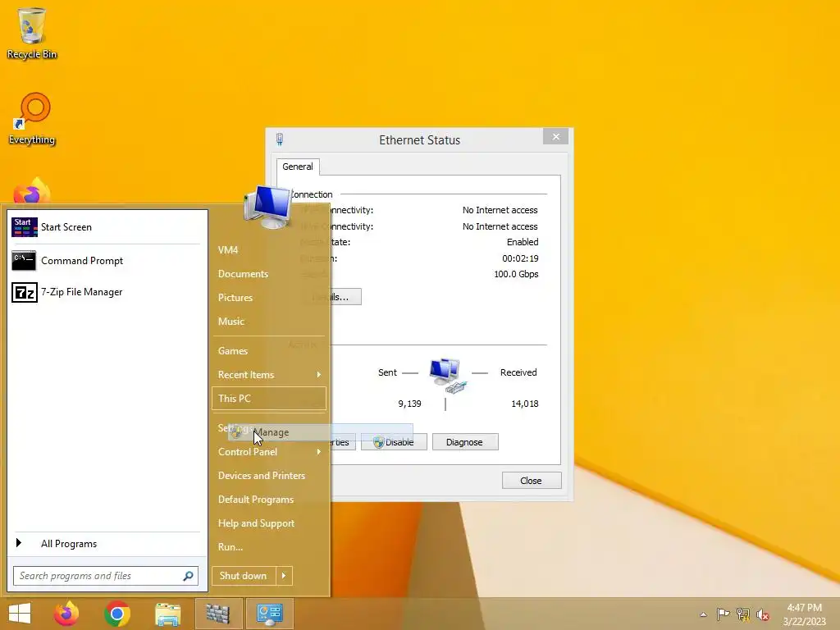Image resolution: width=840 pixels, height=630 pixels.
Task: Close Ethernet Status with the X button
Action: pyautogui.click(x=555, y=137)
